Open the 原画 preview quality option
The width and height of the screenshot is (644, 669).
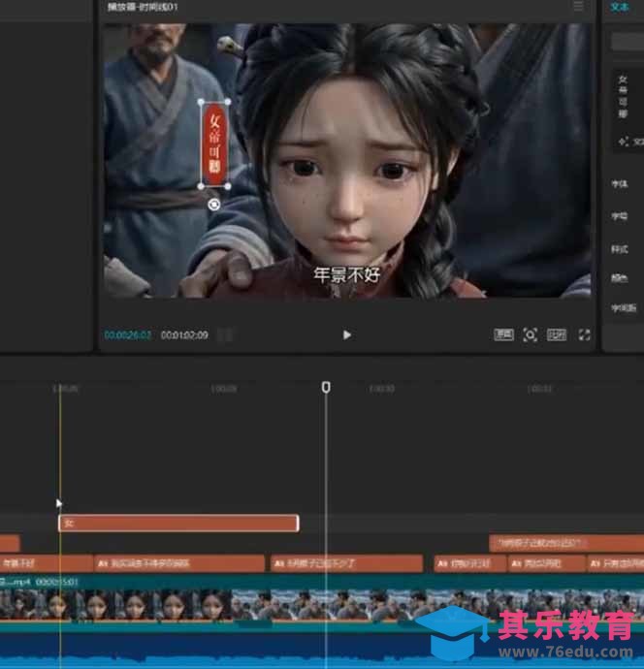tap(503, 334)
